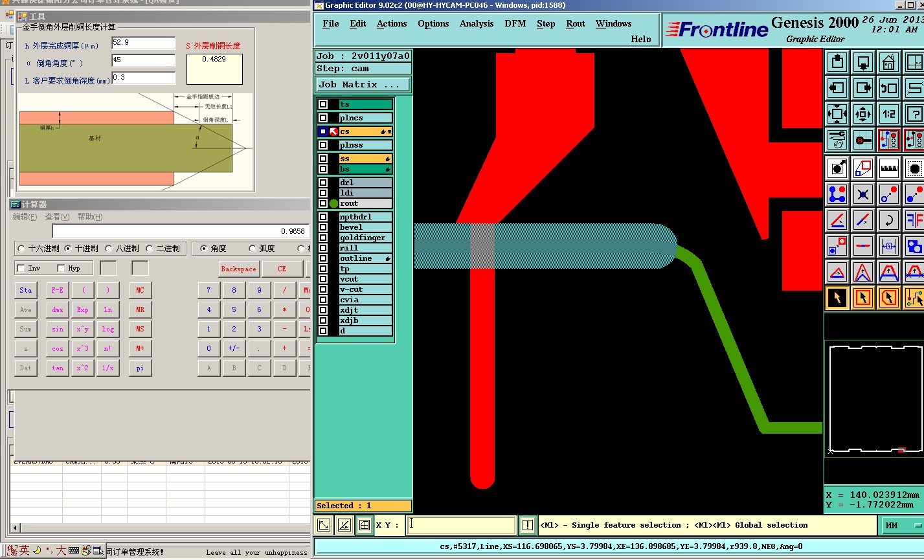Click the calculator digit 7 button
The width and height of the screenshot is (924, 560).
coord(208,290)
